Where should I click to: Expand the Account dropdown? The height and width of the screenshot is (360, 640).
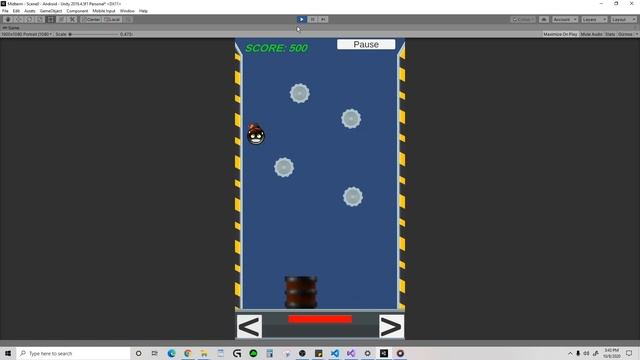[x=565, y=19]
